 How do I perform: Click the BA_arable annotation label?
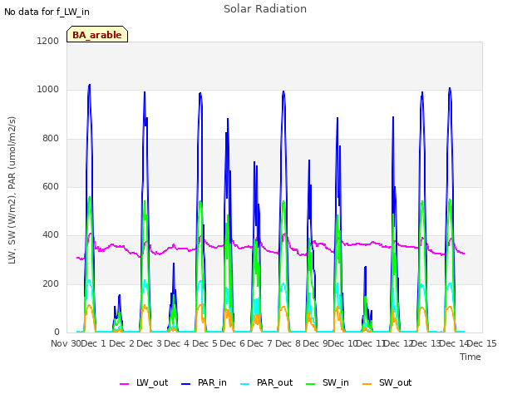point(97,34)
